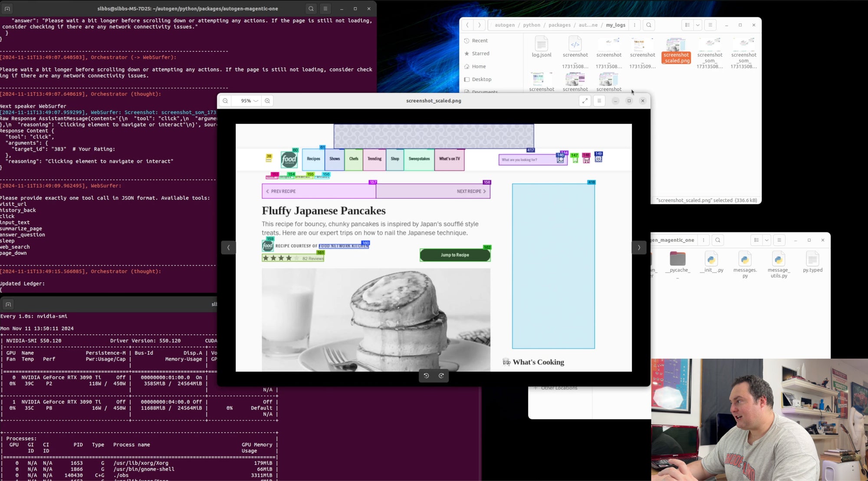This screenshot has height=481, width=868.
Task: Open main menu of en_magentic_one window
Action: point(779,240)
